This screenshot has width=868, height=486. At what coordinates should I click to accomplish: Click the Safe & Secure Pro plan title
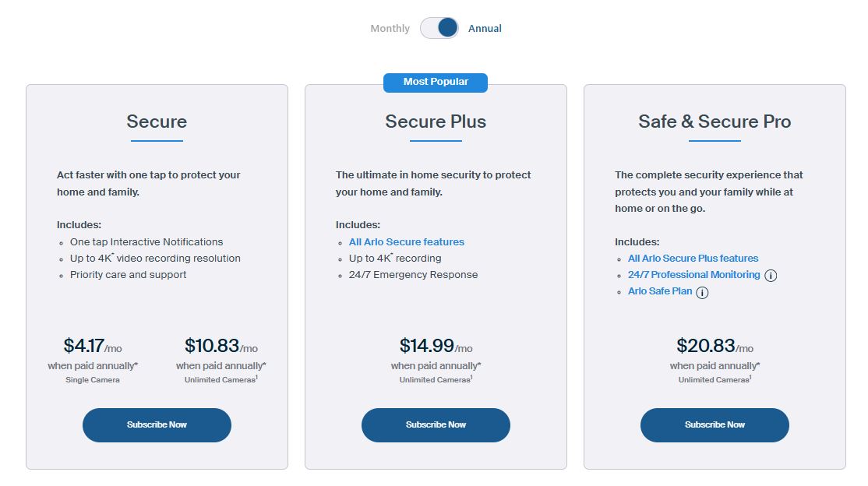point(714,121)
